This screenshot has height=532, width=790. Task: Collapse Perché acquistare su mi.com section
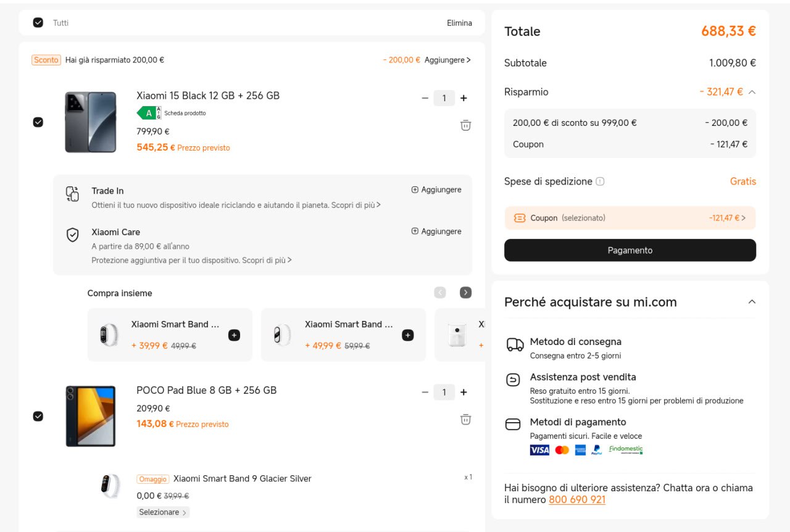coord(752,302)
